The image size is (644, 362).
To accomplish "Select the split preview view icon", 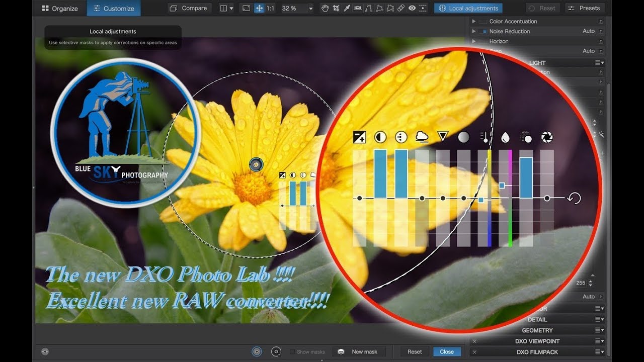I will [224, 8].
